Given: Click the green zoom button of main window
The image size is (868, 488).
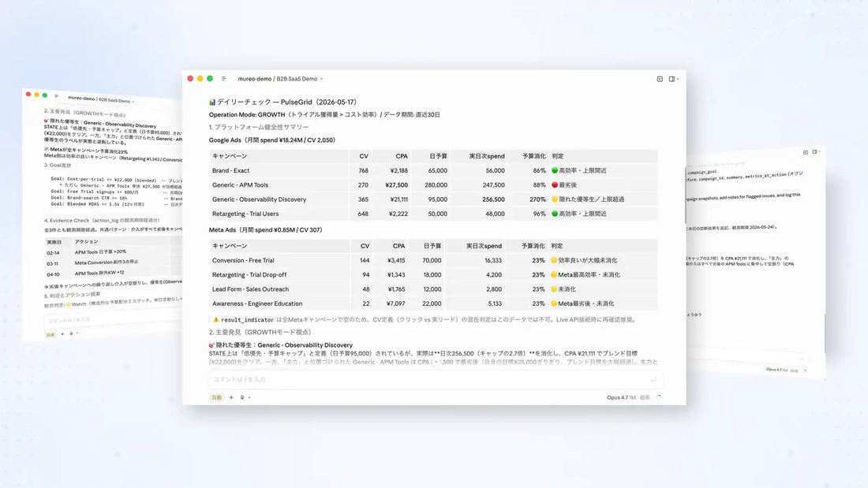Looking at the screenshot, I should 210,79.
